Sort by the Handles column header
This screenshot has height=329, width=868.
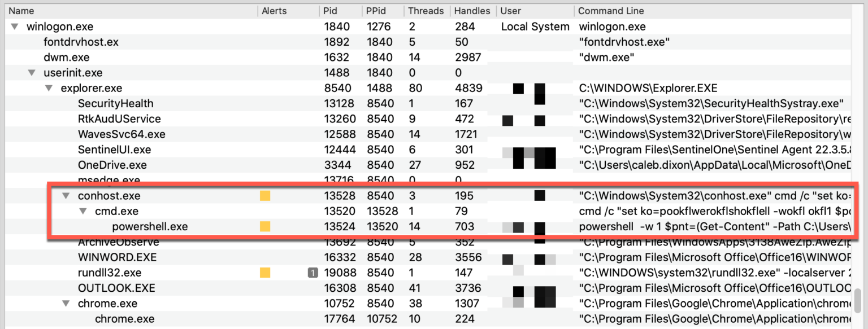click(x=472, y=11)
